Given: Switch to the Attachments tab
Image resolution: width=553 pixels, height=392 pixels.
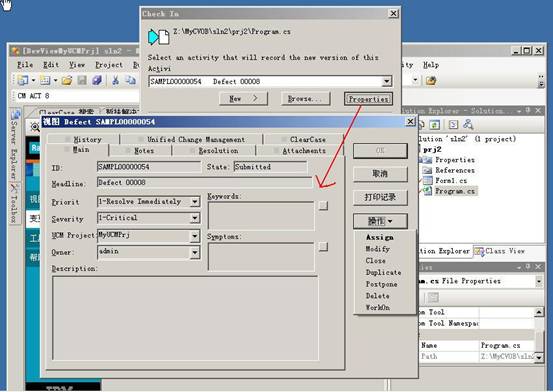Looking at the screenshot, I should coord(300,151).
